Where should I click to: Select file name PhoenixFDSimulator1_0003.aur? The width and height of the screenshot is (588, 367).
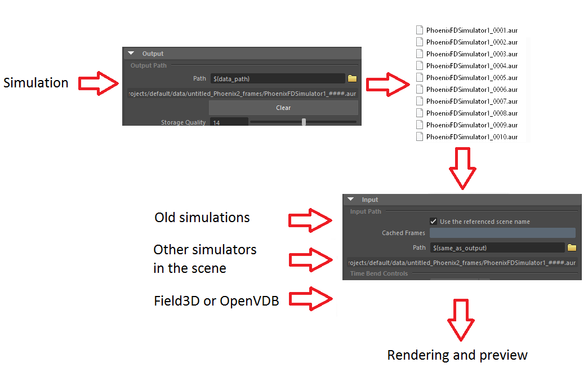(472, 54)
